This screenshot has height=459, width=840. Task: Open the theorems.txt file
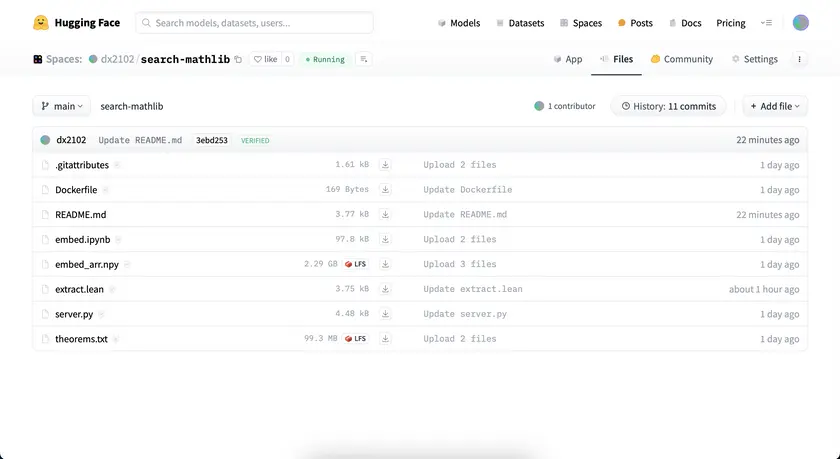tap(81, 339)
